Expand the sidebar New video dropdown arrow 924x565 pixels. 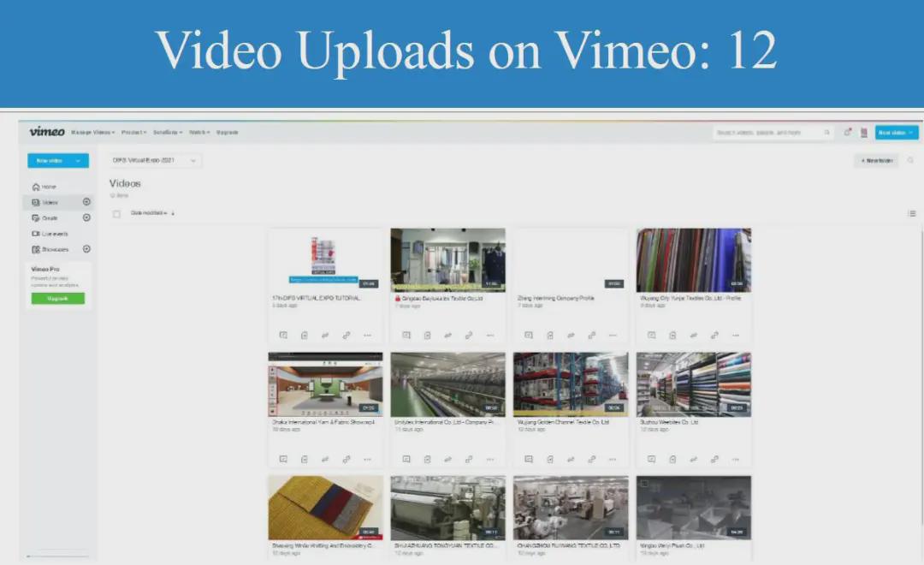click(79, 160)
